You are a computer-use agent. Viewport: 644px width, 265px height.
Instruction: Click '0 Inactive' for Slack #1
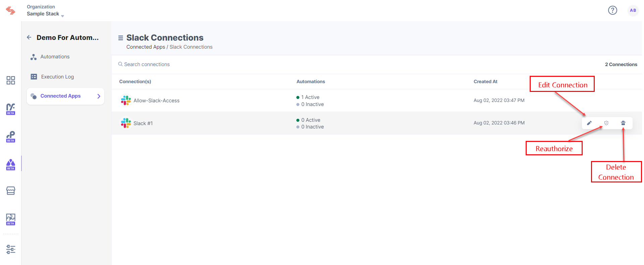312,127
